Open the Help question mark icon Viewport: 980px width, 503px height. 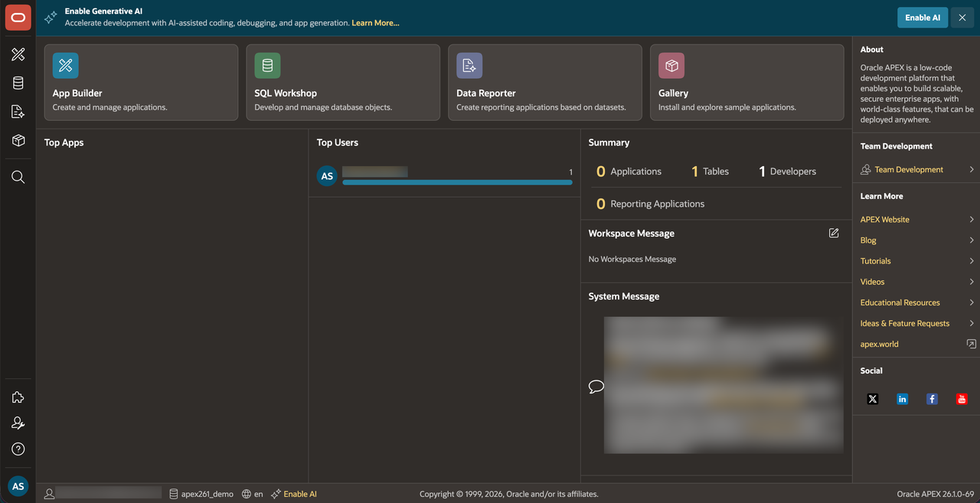(x=18, y=449)
